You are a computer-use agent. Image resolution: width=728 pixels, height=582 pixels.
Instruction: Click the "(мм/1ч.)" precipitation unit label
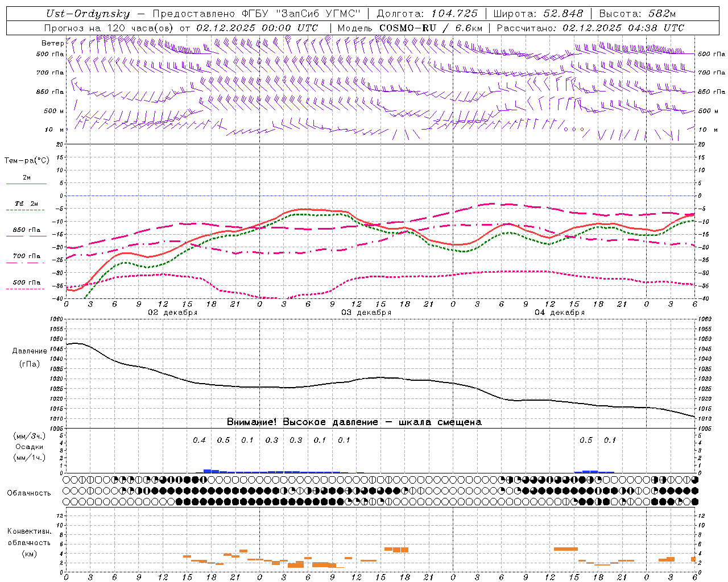click(x=30, y=458)
